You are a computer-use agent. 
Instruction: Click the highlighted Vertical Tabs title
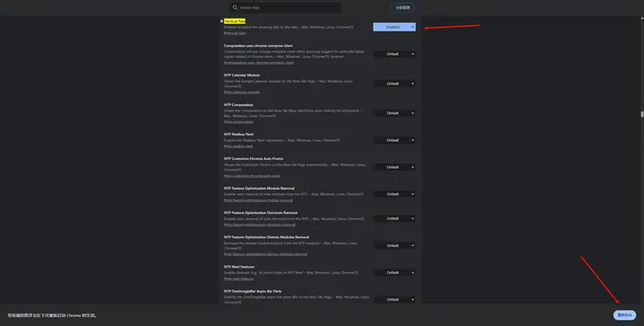tap(235, 21)
